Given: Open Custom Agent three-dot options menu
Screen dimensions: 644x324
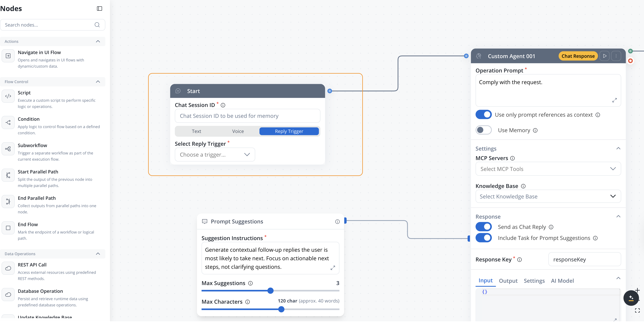Looking at the screenshot, I should click(616, 56).
